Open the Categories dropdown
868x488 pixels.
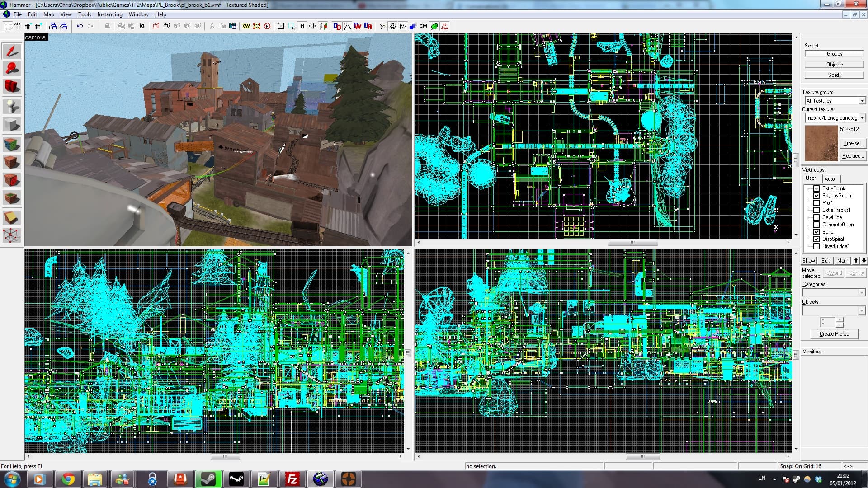[861, 293]
